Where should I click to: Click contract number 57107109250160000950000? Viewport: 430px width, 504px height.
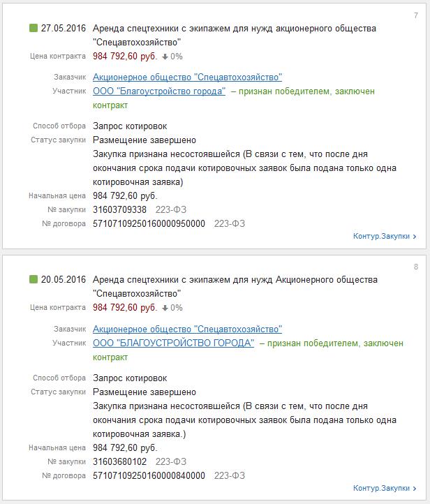[x=149, y=224]
